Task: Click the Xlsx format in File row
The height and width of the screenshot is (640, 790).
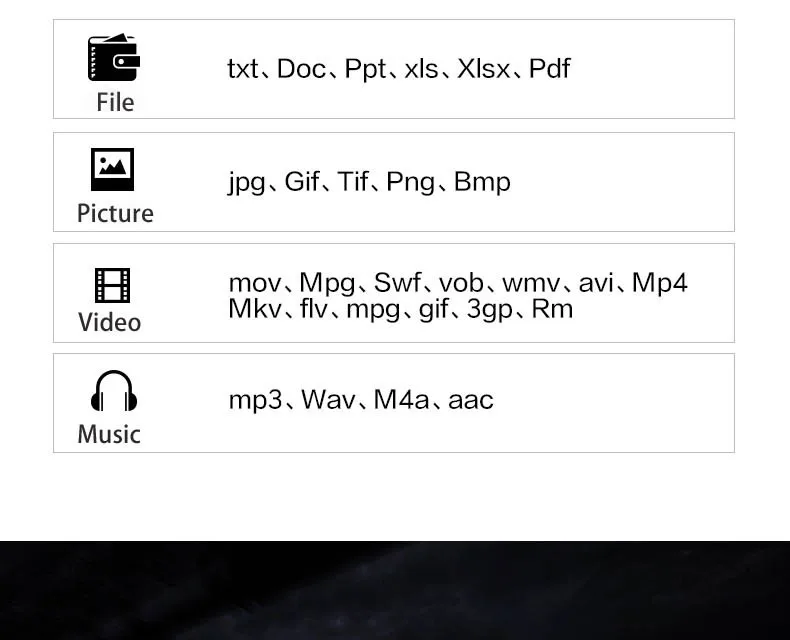Action: tap(483, 69)
